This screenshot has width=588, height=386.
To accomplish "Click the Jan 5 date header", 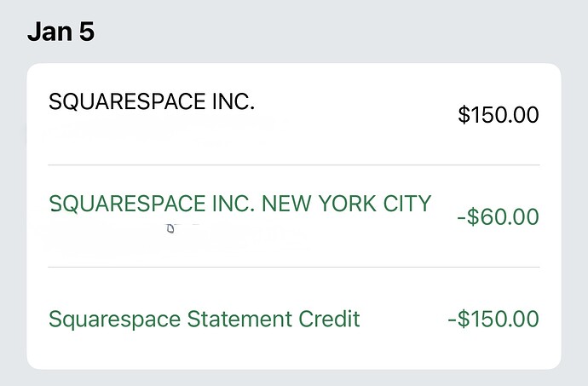I will (61, 32).
